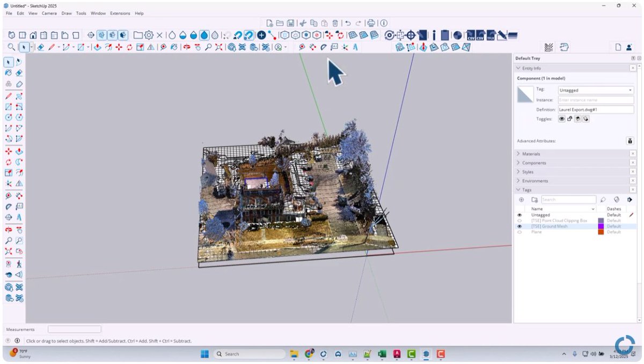This screenshot has width=644, height=364.
Task: Open the Camera menu
Action: 49,13
